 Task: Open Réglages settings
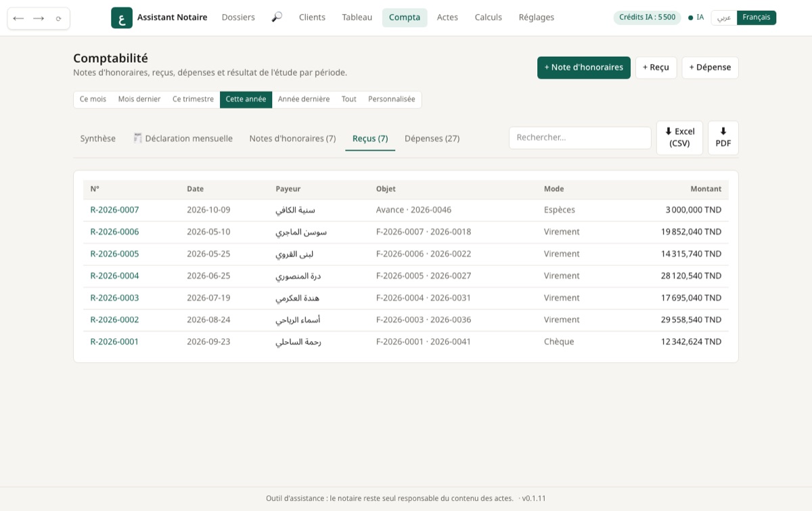pyautogui.click(x=537, y=18)
